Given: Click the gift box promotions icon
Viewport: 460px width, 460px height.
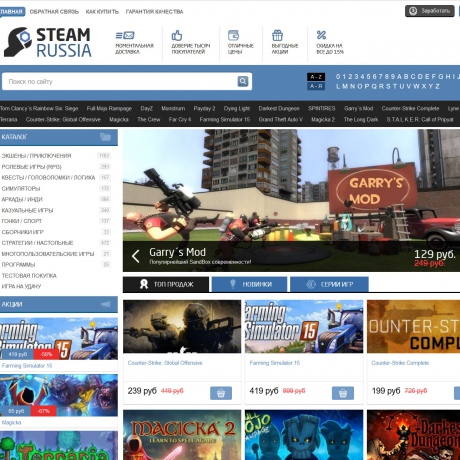Looking at the screenshot, I should pyautogui.click(x=277, y=35).
